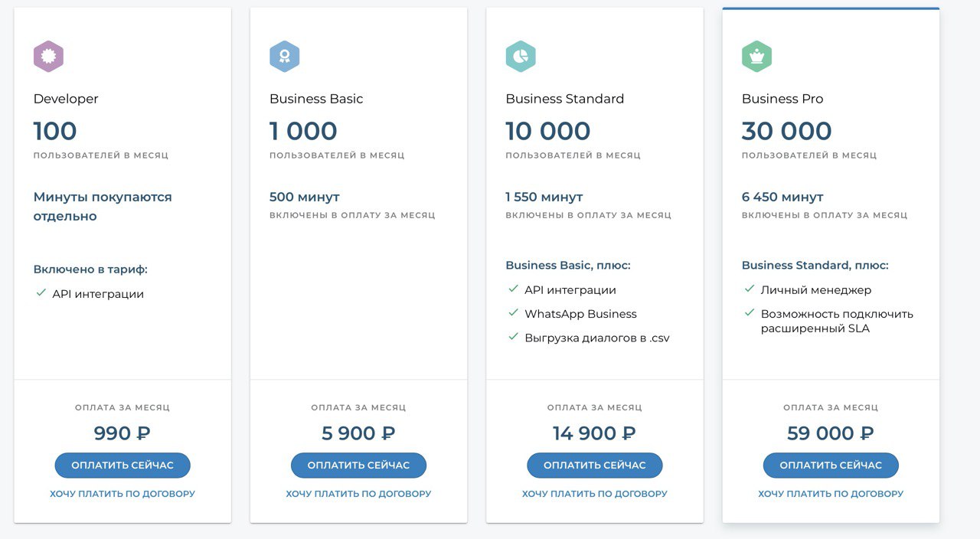Open contract payment link for Business Basic
980x539 pixels.
(x=358, y=494)
